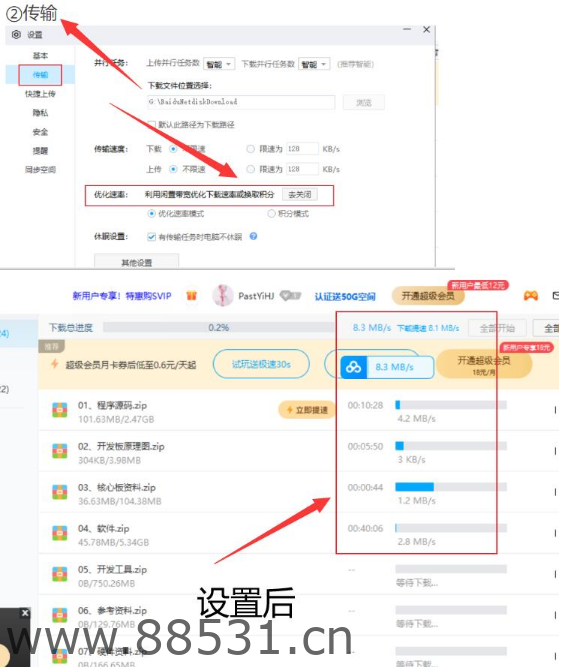Click the settings gear icon
The image size is (565, 670).
[x=16, y=35]
